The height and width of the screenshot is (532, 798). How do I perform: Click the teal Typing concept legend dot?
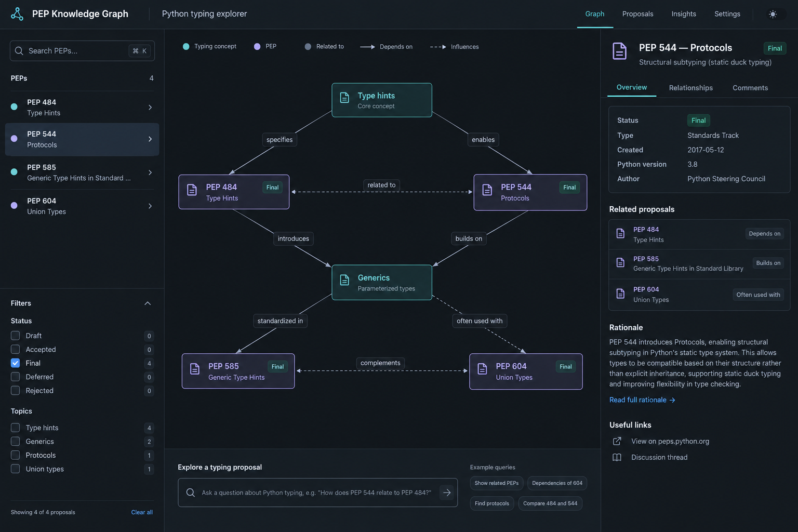(x=186, y=47)
